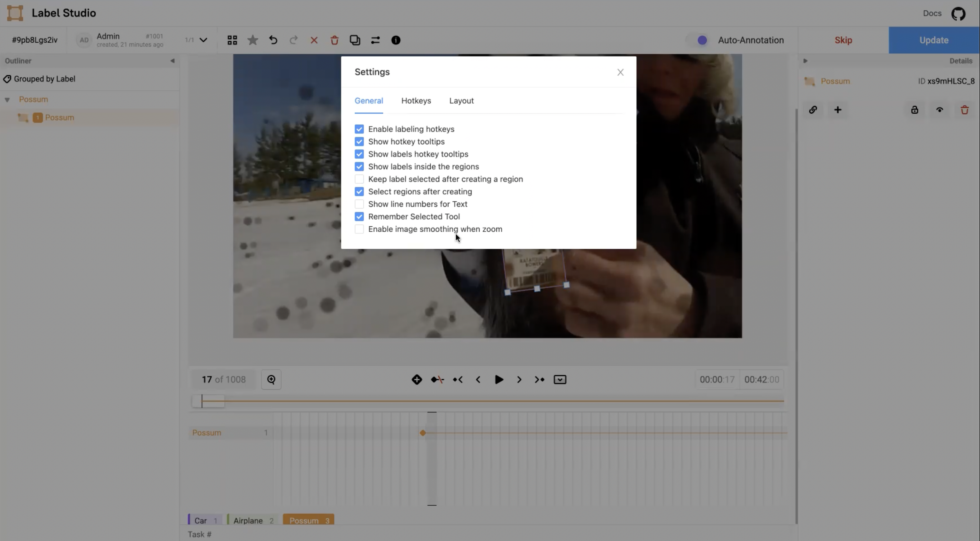Open the Layout settings tab

coord(461,101)
